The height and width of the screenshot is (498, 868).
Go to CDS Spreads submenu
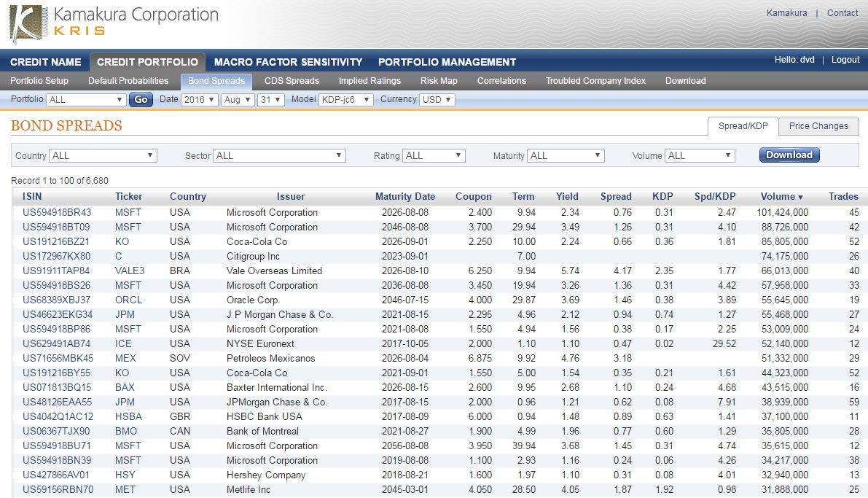coord(292,81)
